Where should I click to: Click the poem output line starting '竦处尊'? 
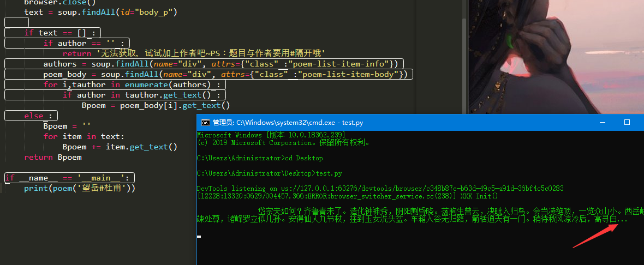pos(413,219)
